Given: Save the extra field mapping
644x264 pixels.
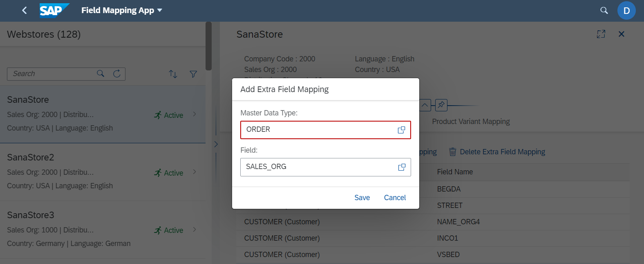Looking at the screenshot, I should (x=362, y=198).
